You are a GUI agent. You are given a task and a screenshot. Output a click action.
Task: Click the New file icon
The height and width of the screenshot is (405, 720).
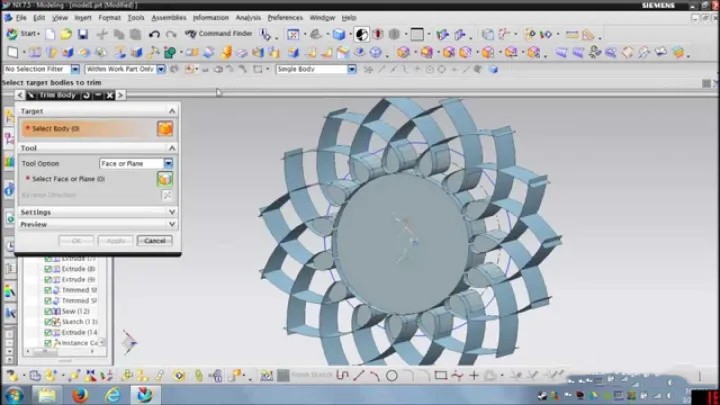point(50,34)
